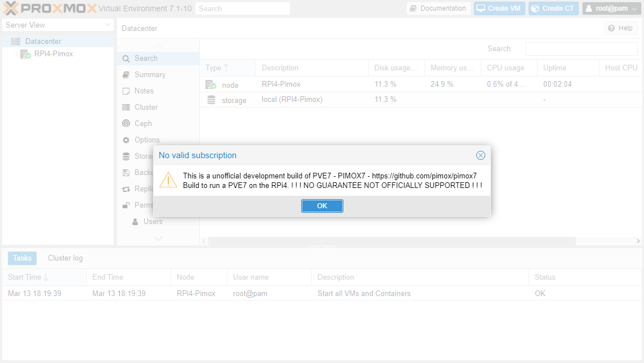Open the Cluster menu item
This screenshot has height=363, width=644.
pos(158,107)
